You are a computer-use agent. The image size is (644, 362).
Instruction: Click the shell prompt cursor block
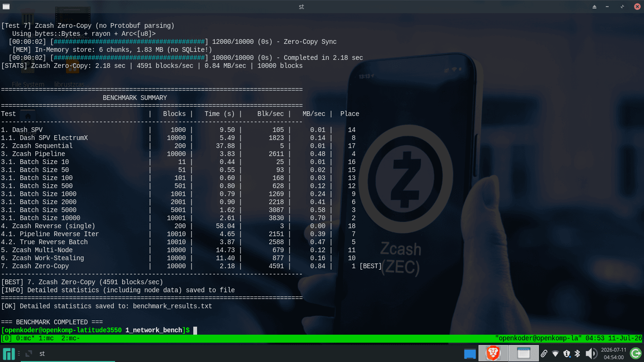(195, 330)
